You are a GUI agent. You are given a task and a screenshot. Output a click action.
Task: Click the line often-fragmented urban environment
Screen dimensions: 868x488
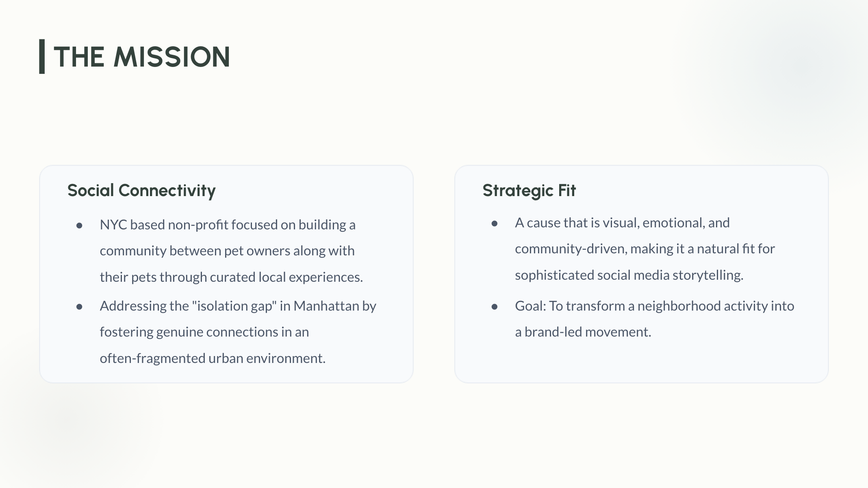(213, 358)
